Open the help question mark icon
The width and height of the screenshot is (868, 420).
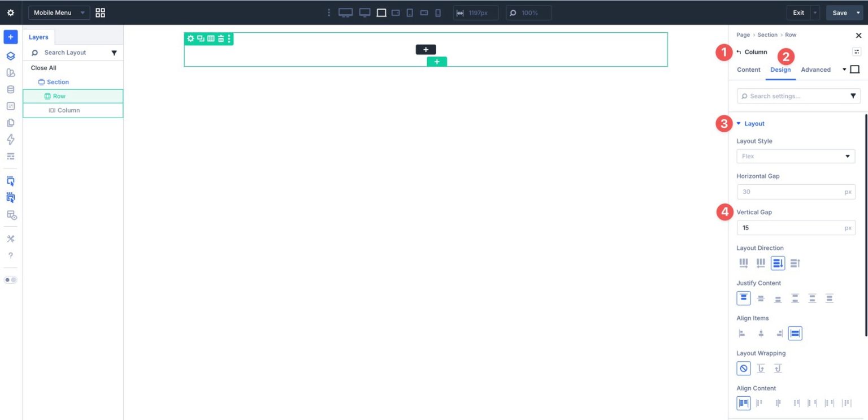click(11, 256)
